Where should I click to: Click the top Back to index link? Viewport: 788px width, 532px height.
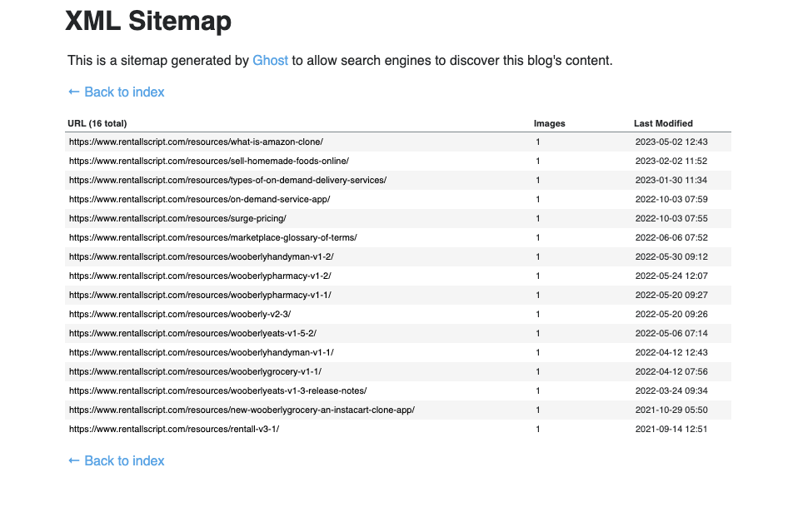[x=116, y=92]
